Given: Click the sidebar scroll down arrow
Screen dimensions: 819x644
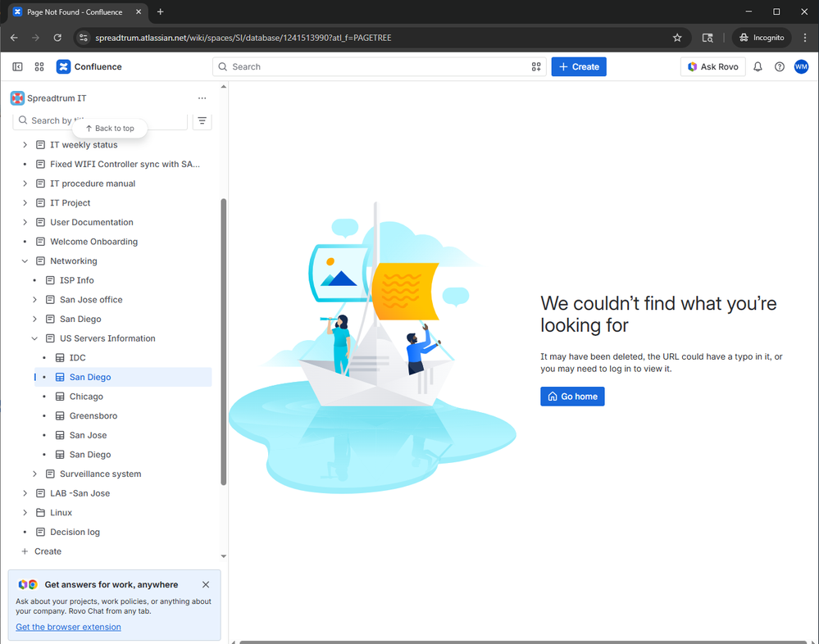Looking at the screenshot, I should [x=224, y=556].
